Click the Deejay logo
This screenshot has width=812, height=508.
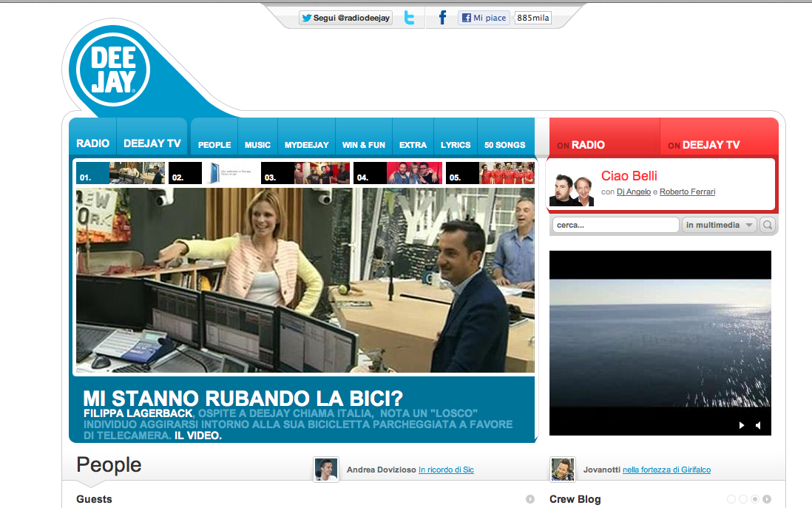click(109, 71)
